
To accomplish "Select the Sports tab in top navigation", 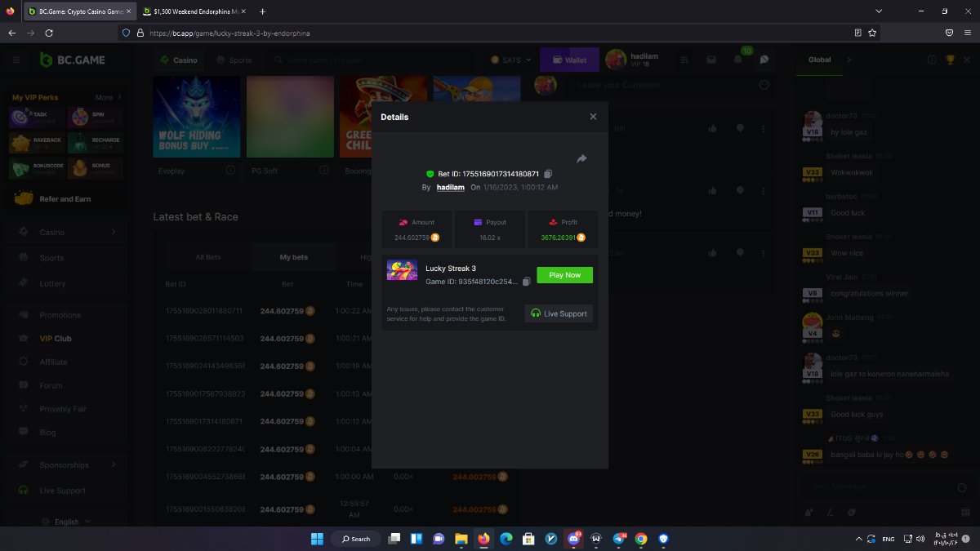I will (234, 60).
